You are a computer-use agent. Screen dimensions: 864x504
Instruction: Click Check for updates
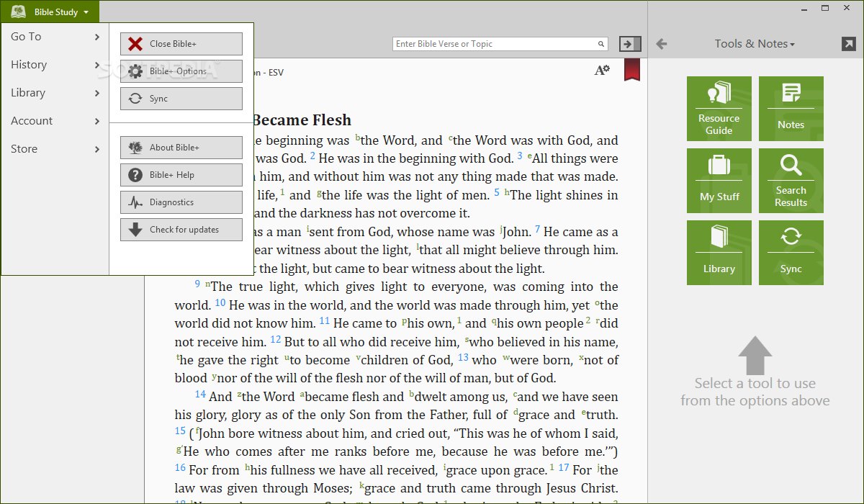click(181, 230)
